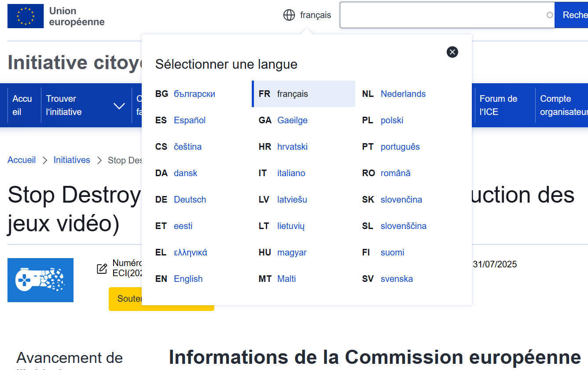Select magyar language

pos(292,252)
